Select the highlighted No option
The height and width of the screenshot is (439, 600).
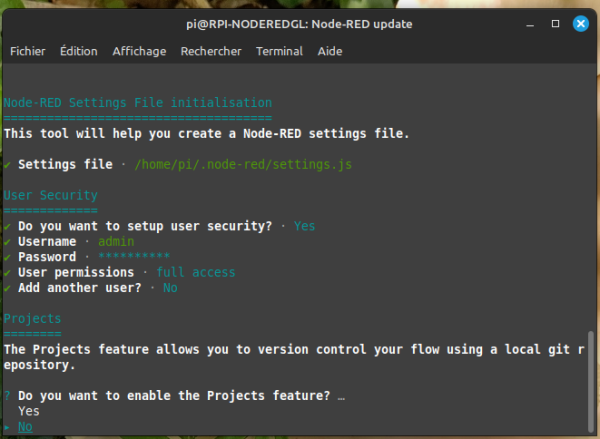pos(25,427)
